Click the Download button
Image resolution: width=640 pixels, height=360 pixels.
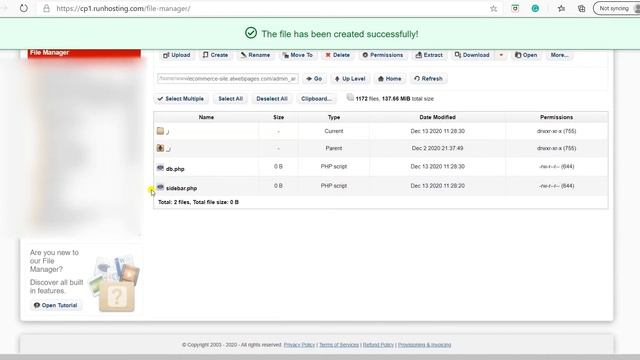[472, 55]
